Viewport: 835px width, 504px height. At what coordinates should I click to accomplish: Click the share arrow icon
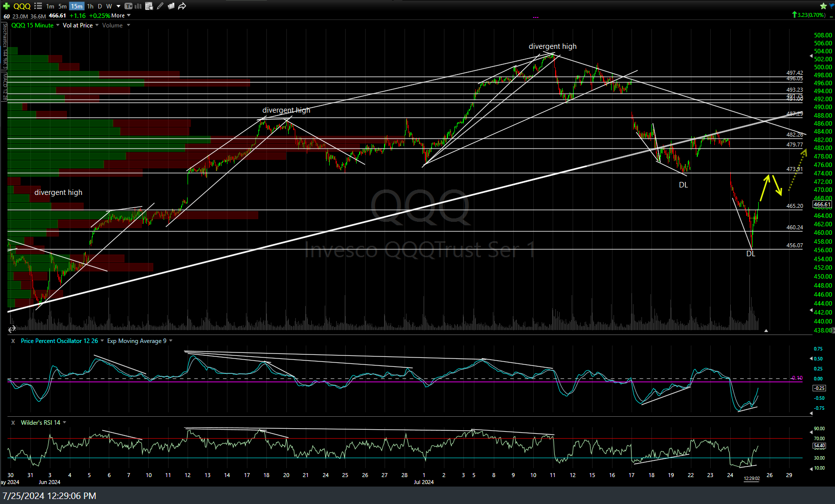pyautogui.click(x=182, y=6)
